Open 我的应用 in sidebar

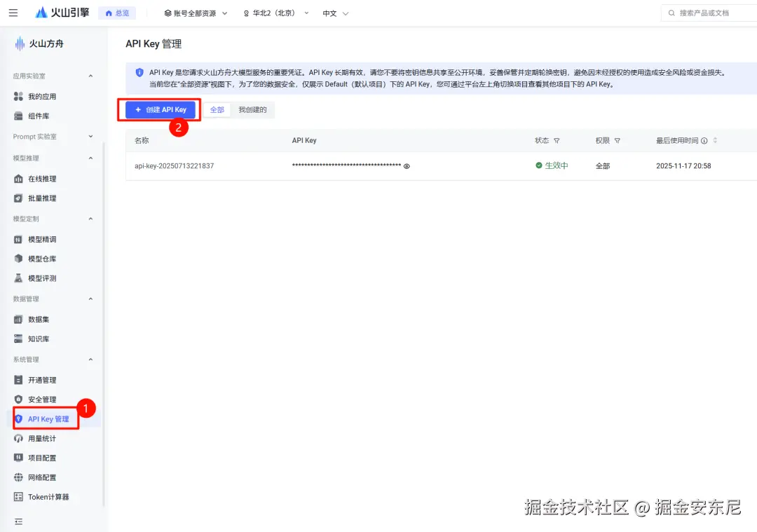coord(42,97)
